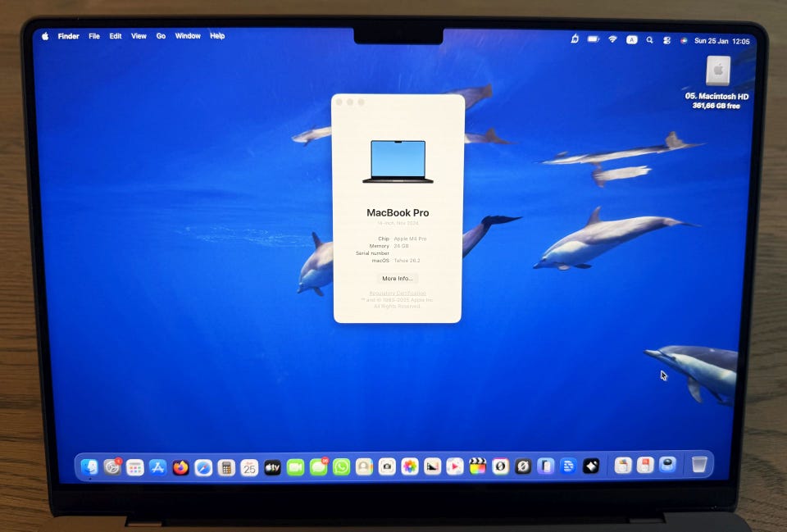Open the File menu
Image resolution: width=787 pixels, height=532 pixels.
(x=94, y=36)
